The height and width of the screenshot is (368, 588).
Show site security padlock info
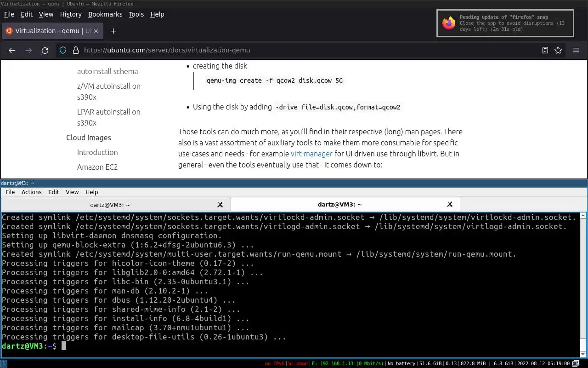tap(75, 50)
